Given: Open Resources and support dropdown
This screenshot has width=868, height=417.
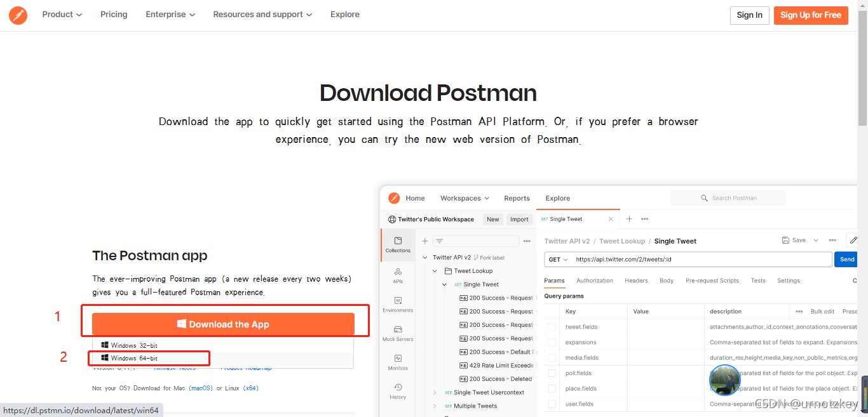Looking at the screenshot, I should pyautogui.click(x=262, y=15).
